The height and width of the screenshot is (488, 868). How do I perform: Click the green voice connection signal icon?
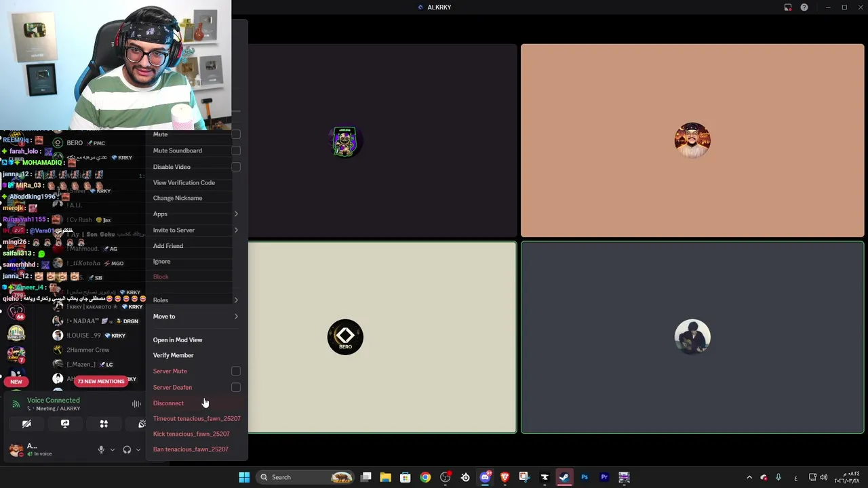(x=16, y=404)
